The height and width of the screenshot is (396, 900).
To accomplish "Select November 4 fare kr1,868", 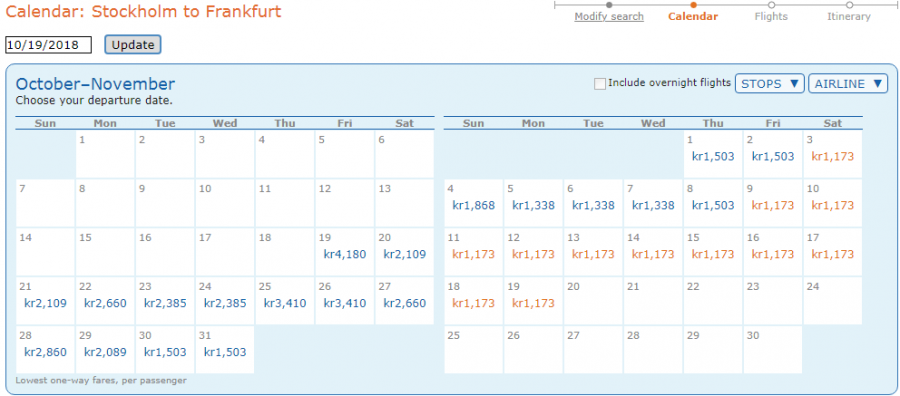I will coord(474,205).
